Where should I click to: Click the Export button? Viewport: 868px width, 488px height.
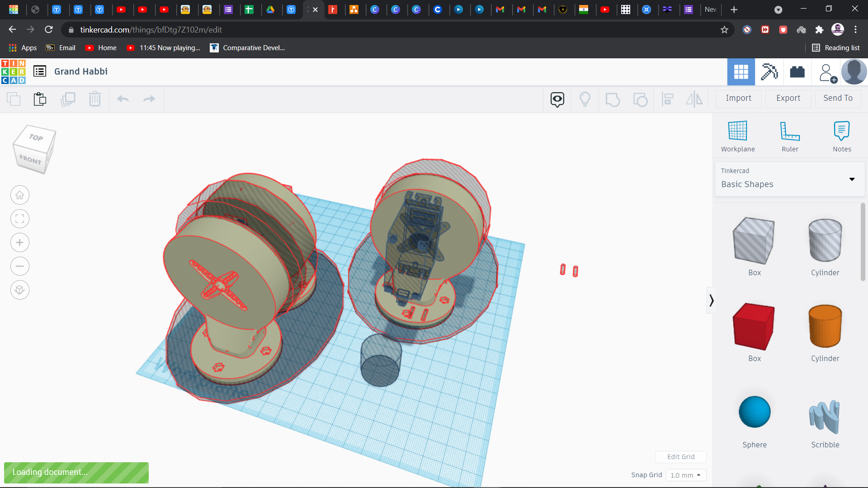788,98
